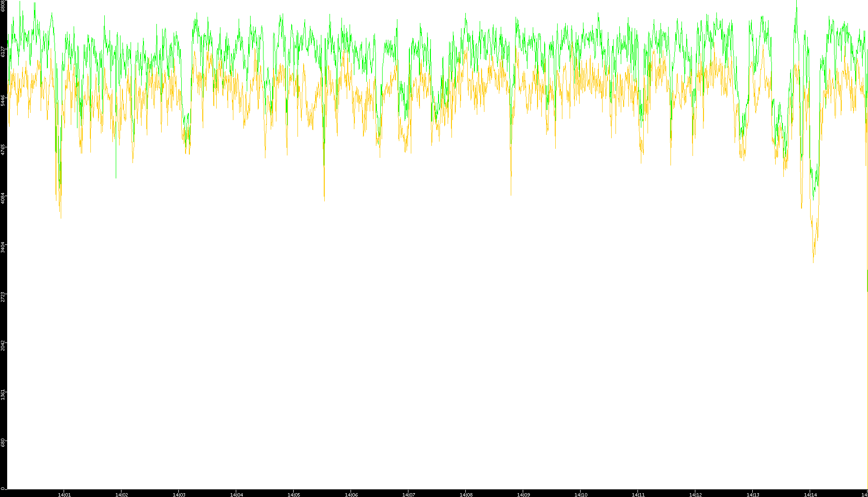
Task: Click the 14:12 time marker
Action: coord(695,495)
